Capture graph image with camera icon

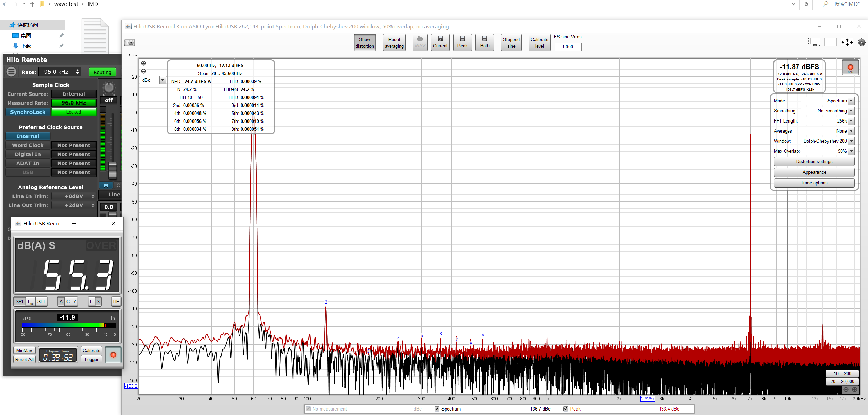click(x=129, y=43)
